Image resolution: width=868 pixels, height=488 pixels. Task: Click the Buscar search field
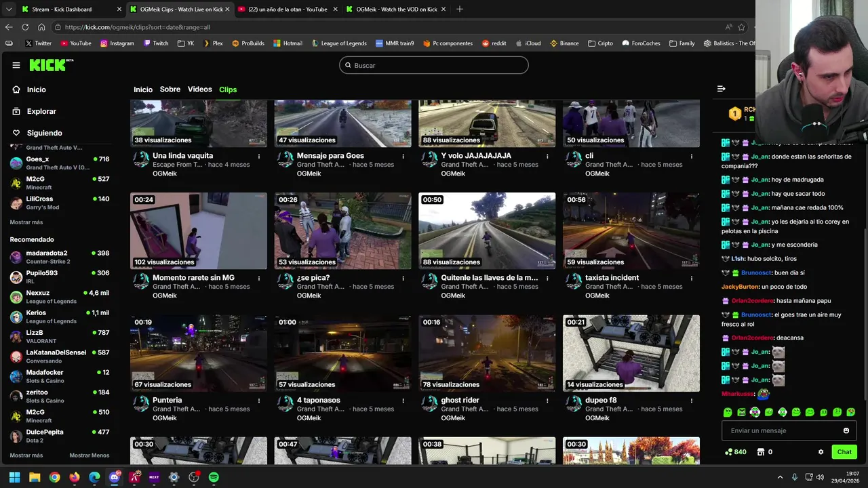tap(434, 65)
